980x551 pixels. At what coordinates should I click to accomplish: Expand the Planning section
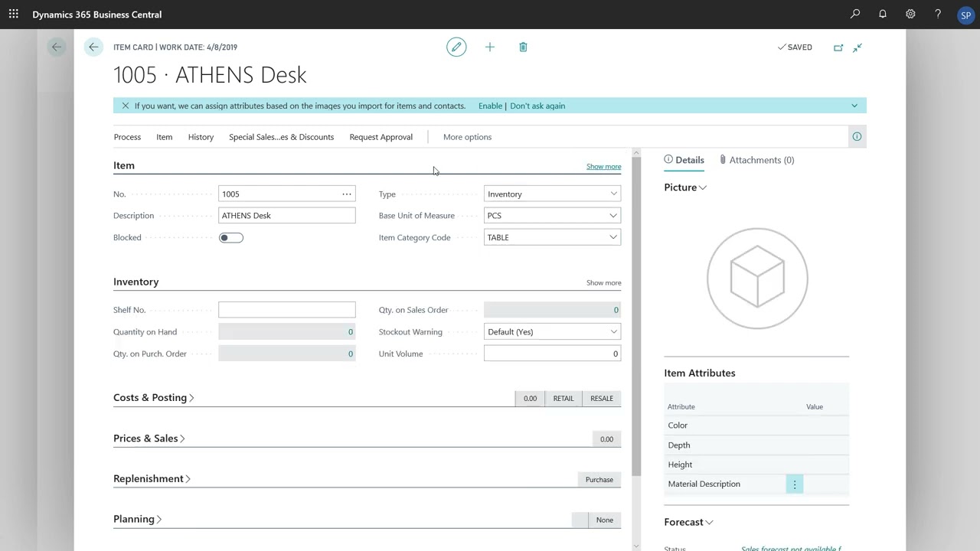(x=138, y=520)
